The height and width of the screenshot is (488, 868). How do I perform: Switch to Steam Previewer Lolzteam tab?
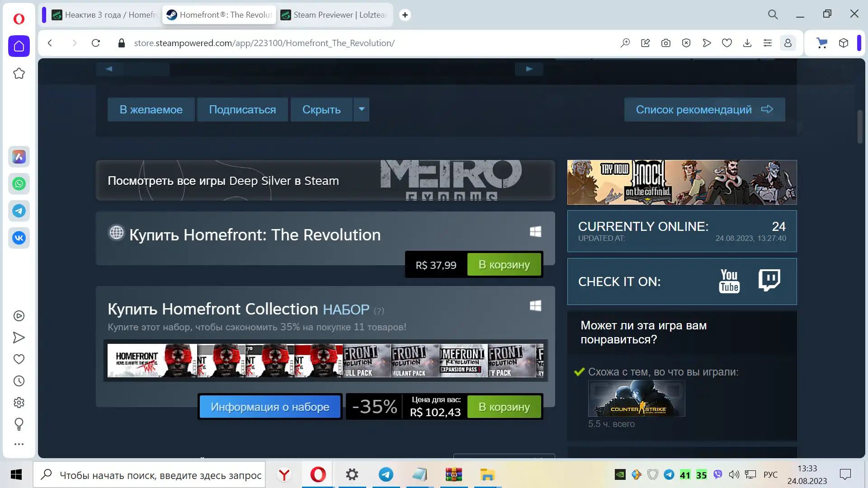334,15
